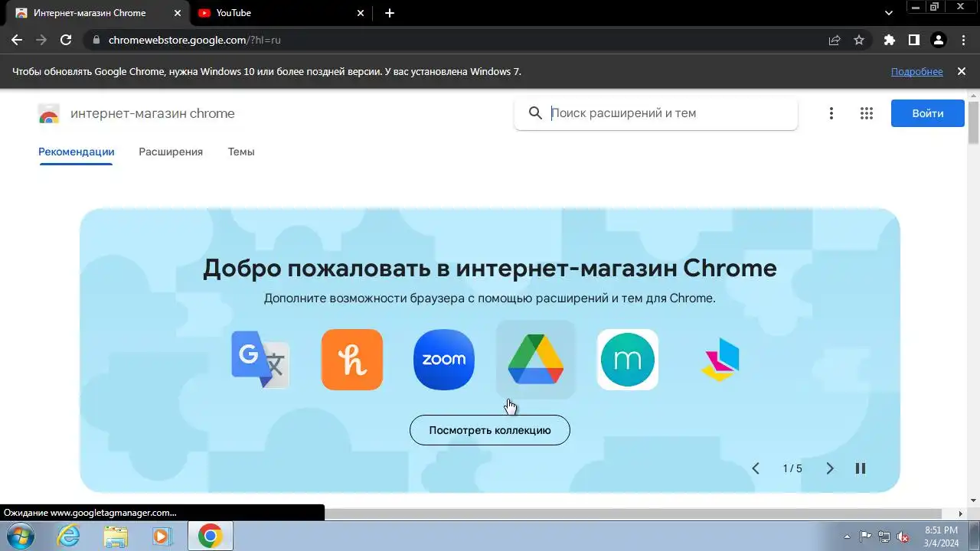Image resolution: width=980 pixels, height=551 pixels.
Task: Close the YouTube tab
Action: pyautogui.click(x=361, y=13)
